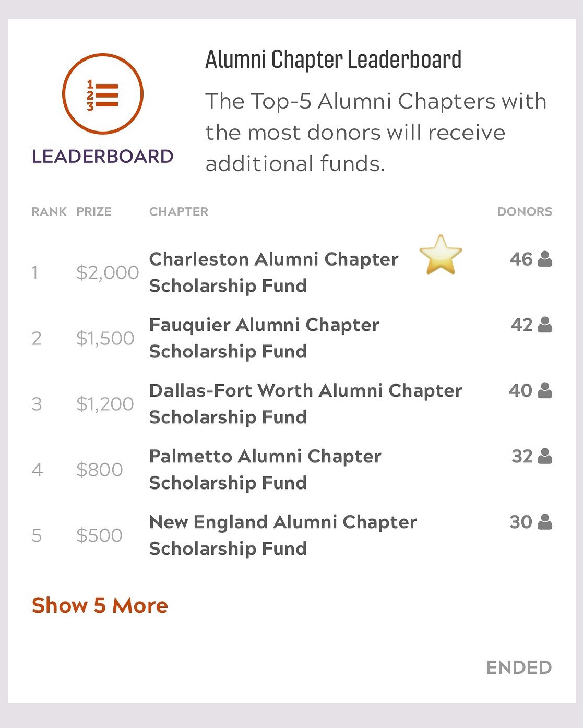Click the LEADERBOARD label under the icon
The width and height of the screenshot is (583, 728).
click(102, 156)
